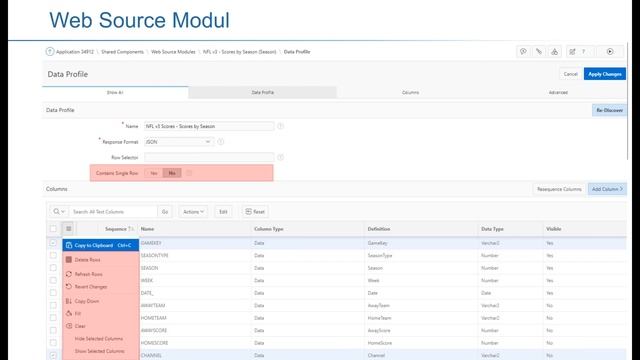The width and height of the screenshot is (640, 360).
Task: Click the Apply Changes button
Action: point(604,74)
